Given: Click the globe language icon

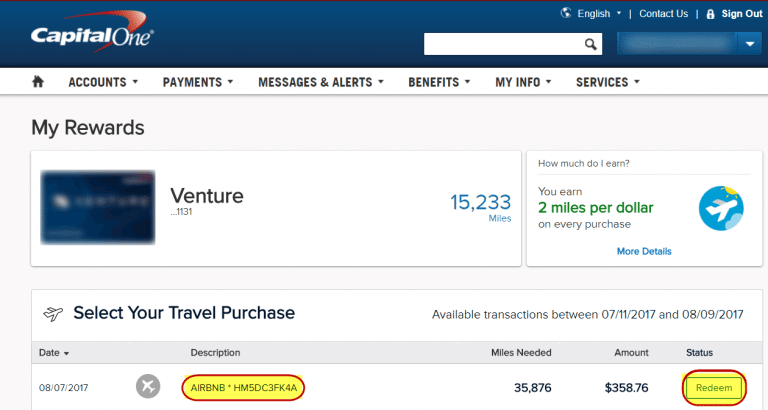Looking at the screenshot, I should click(566, 13).
